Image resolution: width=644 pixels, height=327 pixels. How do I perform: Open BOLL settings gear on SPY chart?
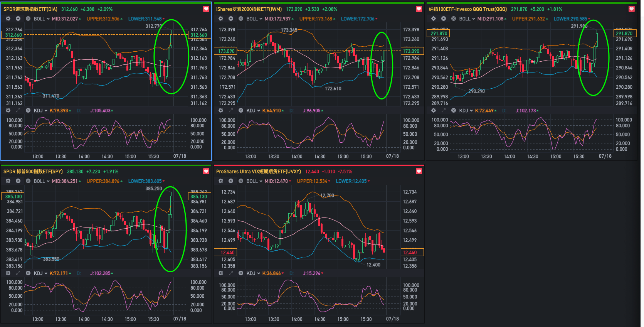point(8,181)
